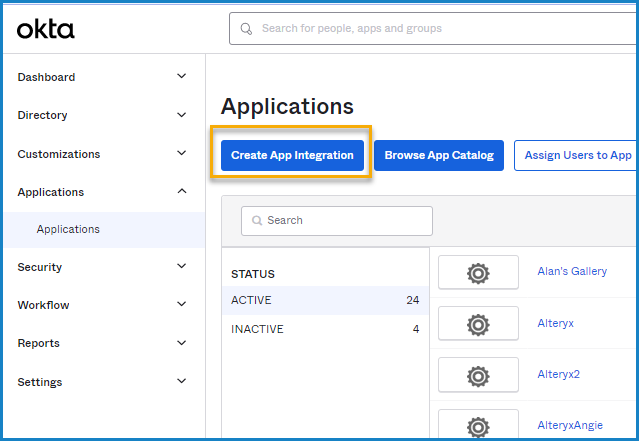Filter by INACTIVE status
Screen dimensions: 639x441
tap(325, 329)
